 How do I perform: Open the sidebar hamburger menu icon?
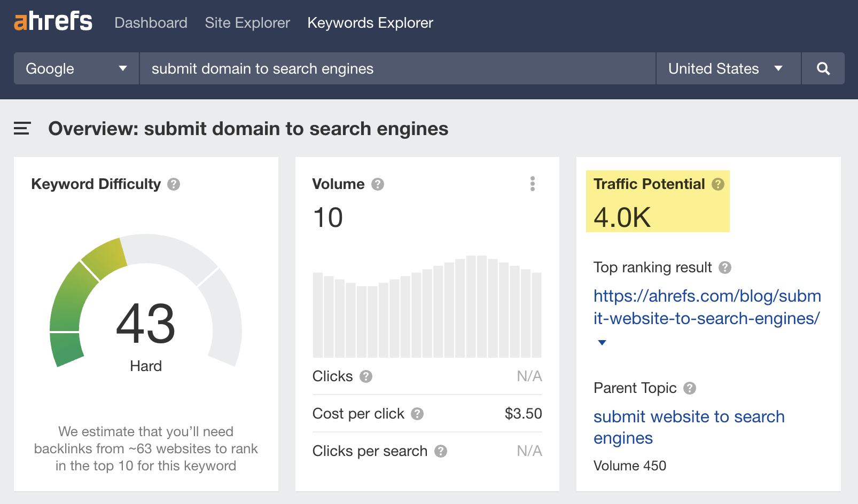pyautogui.click(x=21, y=128)
